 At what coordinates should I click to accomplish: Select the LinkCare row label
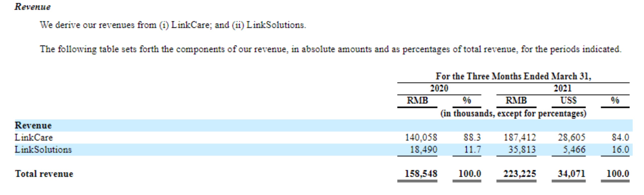click(34, 137)
